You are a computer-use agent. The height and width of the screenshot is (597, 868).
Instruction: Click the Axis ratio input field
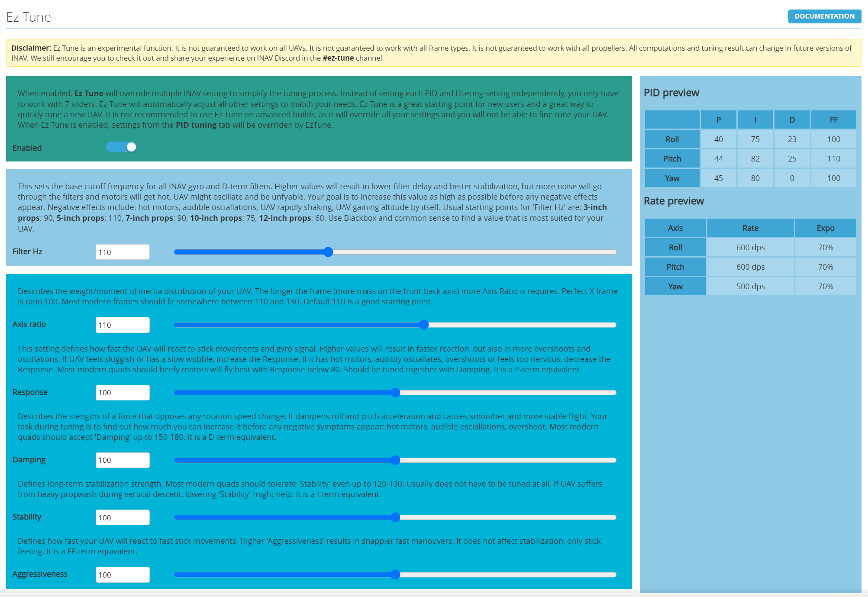(x=123, y=325)
